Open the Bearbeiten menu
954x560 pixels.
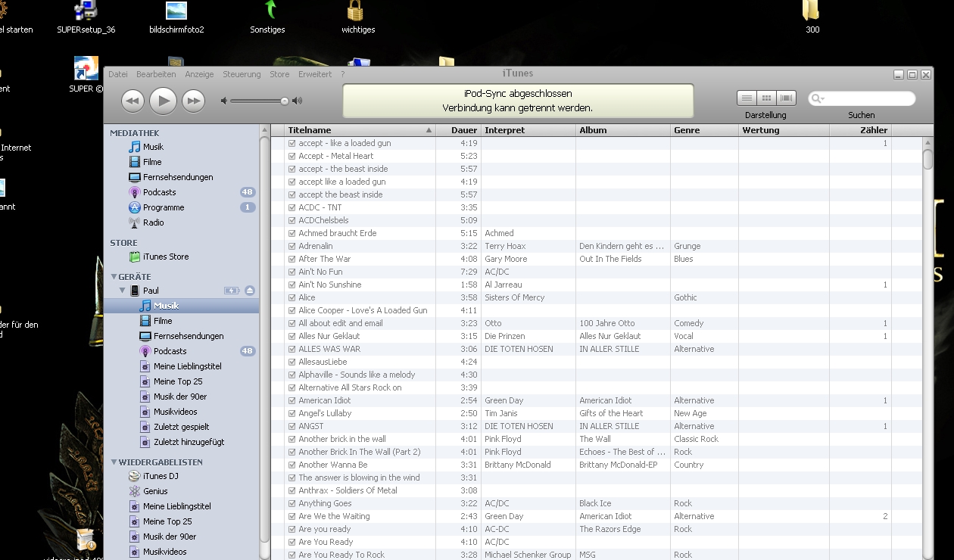click(156, 74)
